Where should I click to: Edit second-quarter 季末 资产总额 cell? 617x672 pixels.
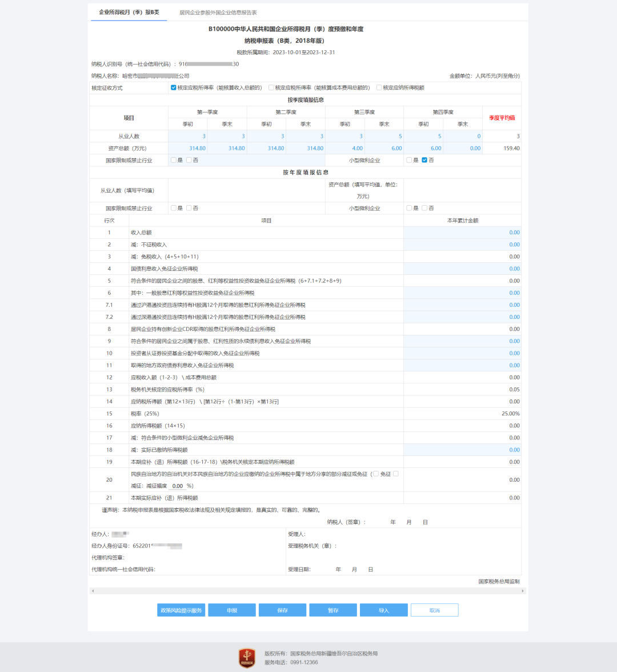[x=306, y=149]
